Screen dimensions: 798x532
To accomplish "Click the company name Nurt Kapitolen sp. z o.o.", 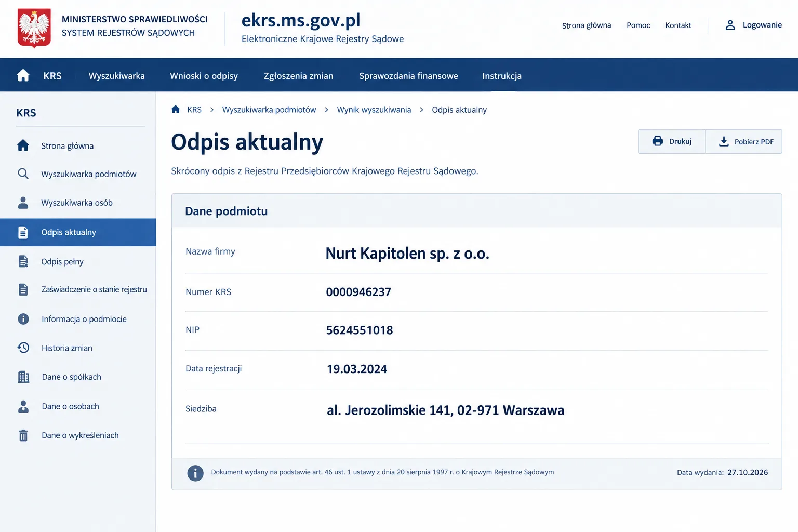I will click(x=407, y=254).
